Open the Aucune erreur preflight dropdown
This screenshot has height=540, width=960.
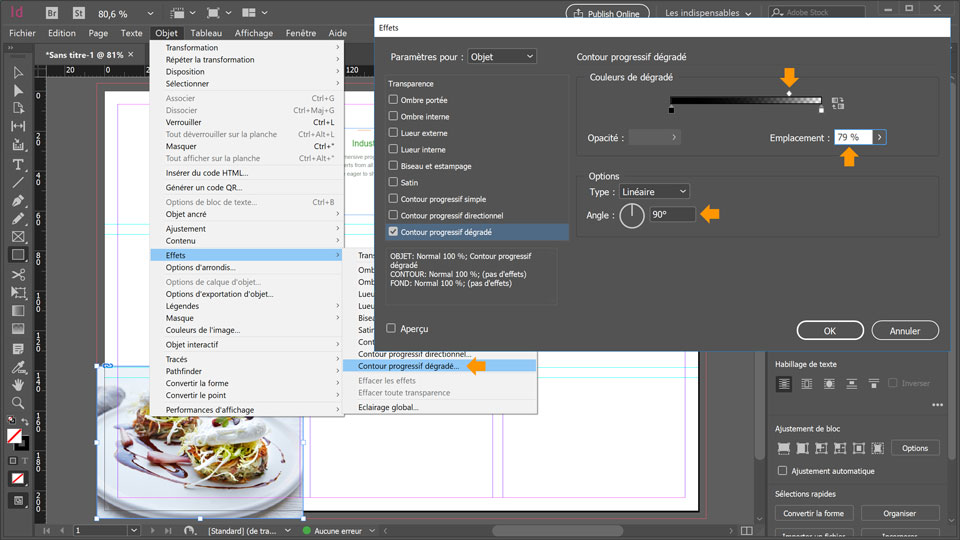pyautogui.click(x=372, y=531)
